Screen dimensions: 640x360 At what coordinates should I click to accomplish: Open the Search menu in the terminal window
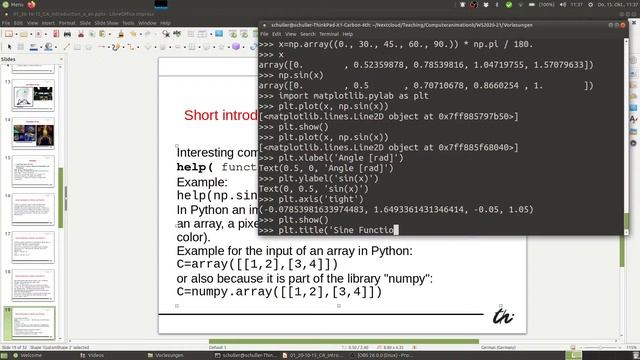click(x=308, y=34)
